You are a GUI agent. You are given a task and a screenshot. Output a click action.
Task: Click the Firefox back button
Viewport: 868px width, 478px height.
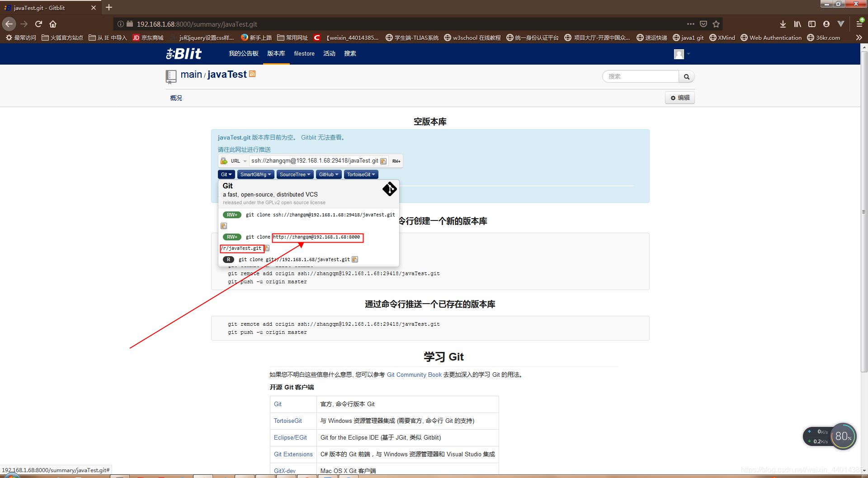[x=9, y=24]
